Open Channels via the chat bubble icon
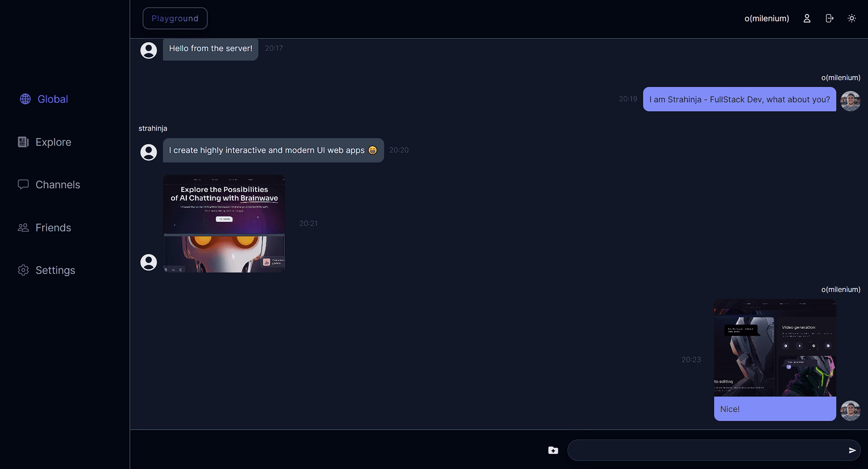The height and width of the screenshot is (469, 868). click(23, 184)
